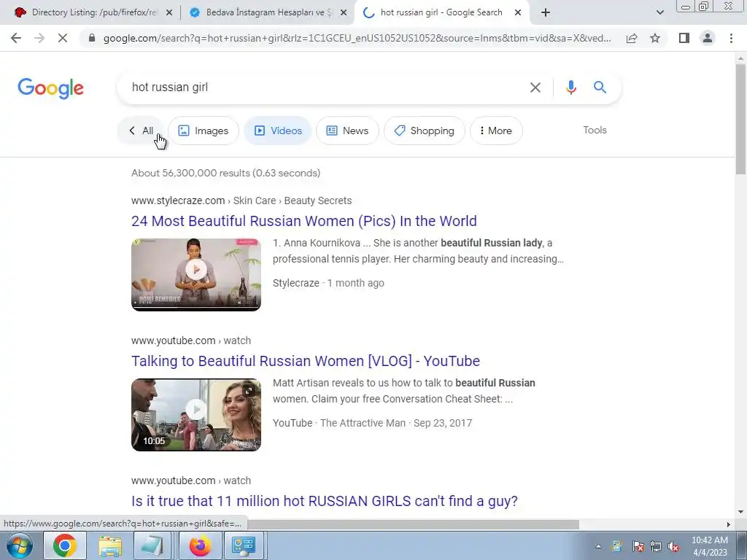Click the 'Stylecraze · 1 month ago' text
The width and height of the screenshot is (747, 560).
[328, 283]
